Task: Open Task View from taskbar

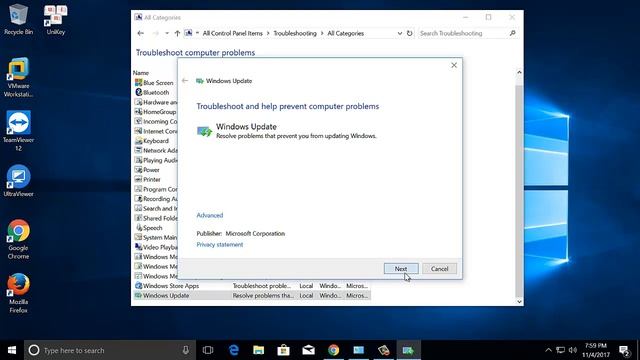Action: click(208, 350)
